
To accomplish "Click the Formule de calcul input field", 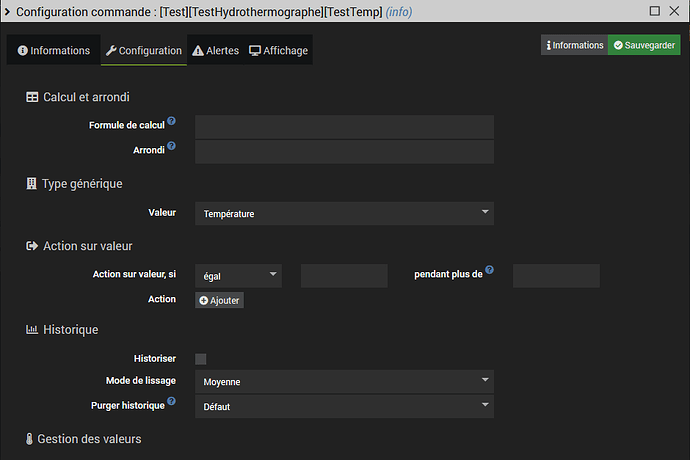I will [344, 127].
